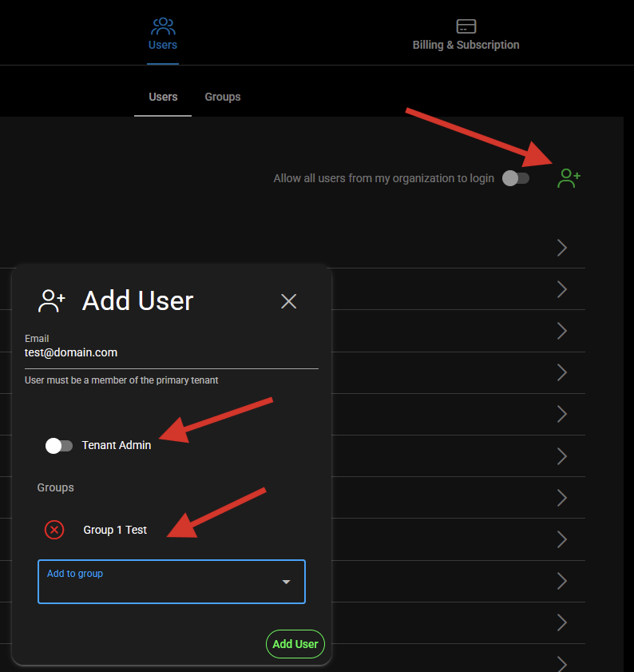This screenshot has height=672, width=634.
Task: Click the Email field containing test@domain.com
Action: click(x=171, y=352)
